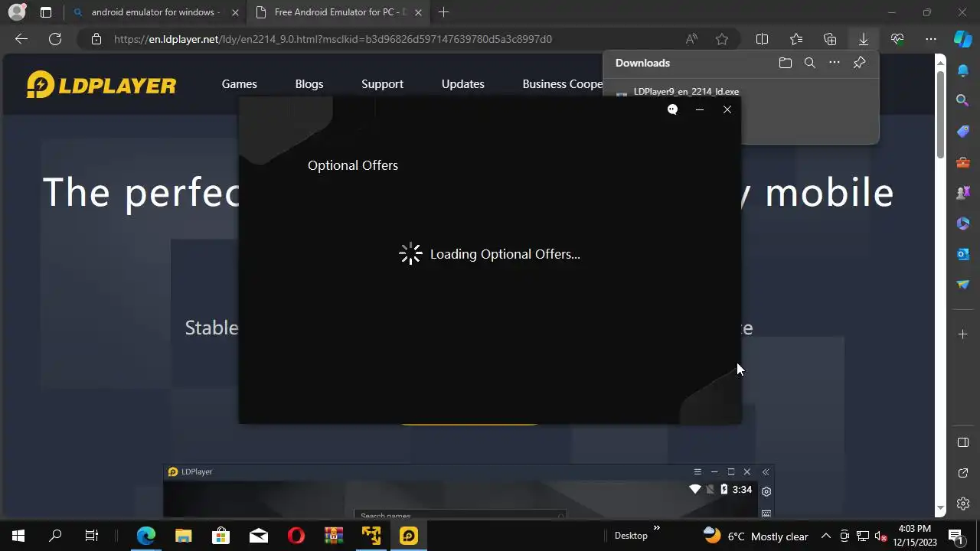
Task: Open settings gear in LDPlayer preview
Action: click(766, 491)
